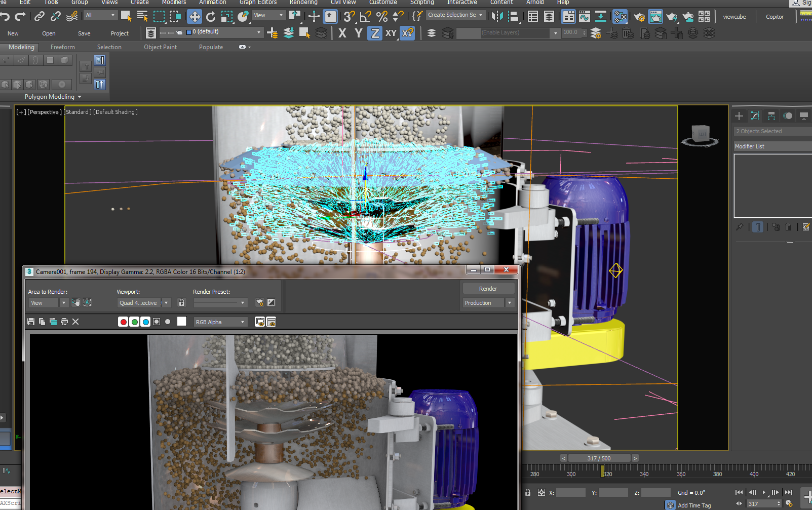Viewport: 812px width, 510px height.
Task: Click the X coordinate input field
Action: 570,492
